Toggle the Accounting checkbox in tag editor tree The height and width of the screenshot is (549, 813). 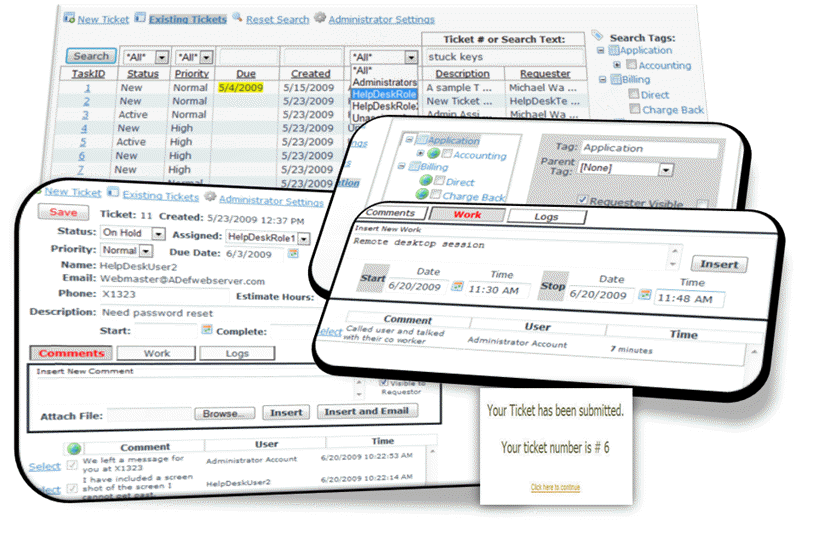(446, 154)
